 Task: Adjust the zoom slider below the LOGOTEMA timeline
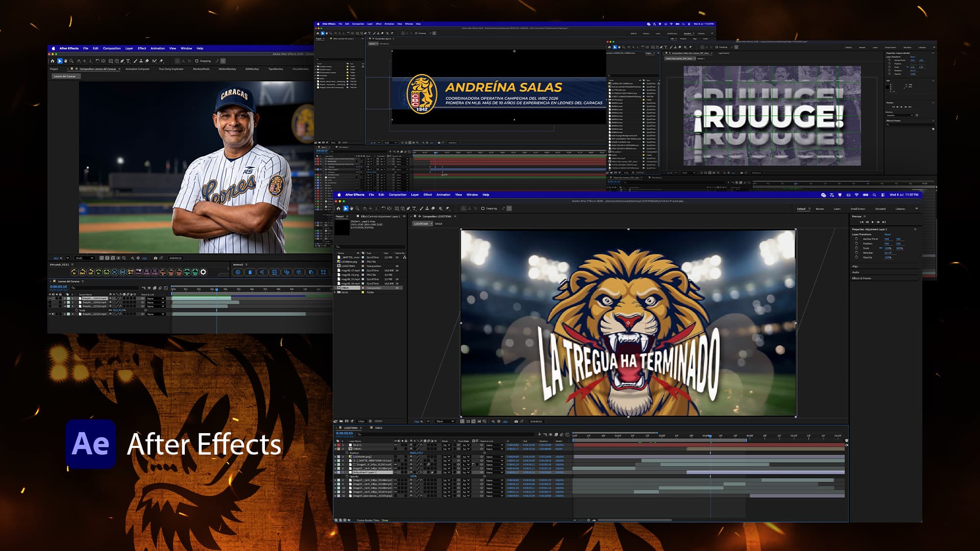(588, 520)
